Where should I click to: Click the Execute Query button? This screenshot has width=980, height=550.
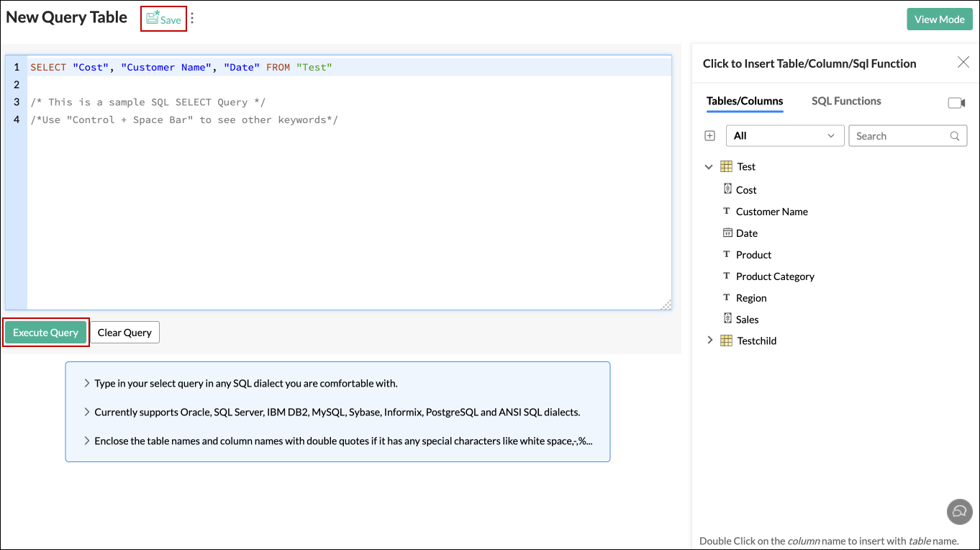45,332
